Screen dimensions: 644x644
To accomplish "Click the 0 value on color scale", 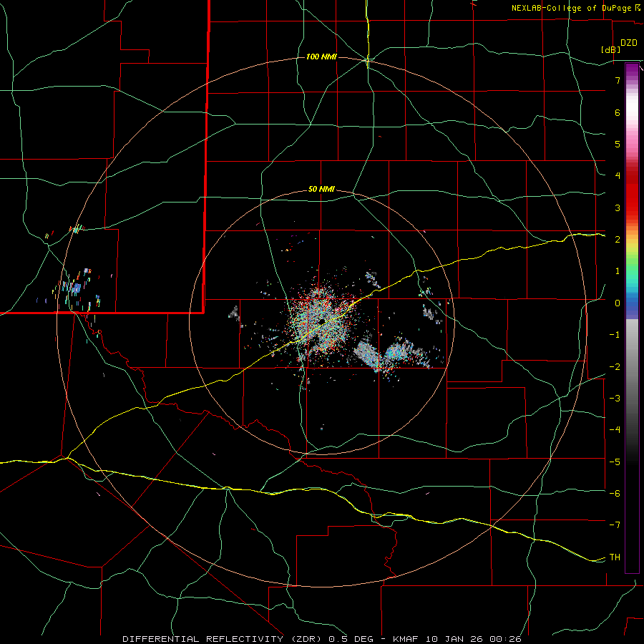I will (618, 303).
